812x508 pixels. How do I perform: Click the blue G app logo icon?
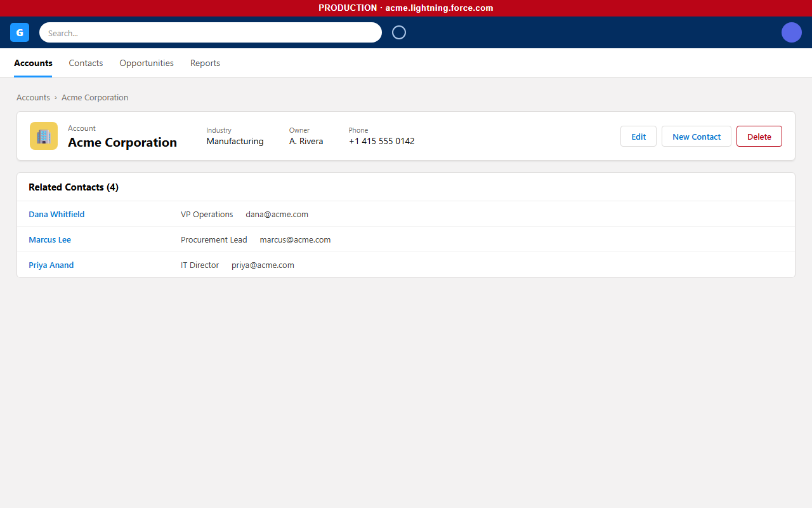(x=20, y=32)
